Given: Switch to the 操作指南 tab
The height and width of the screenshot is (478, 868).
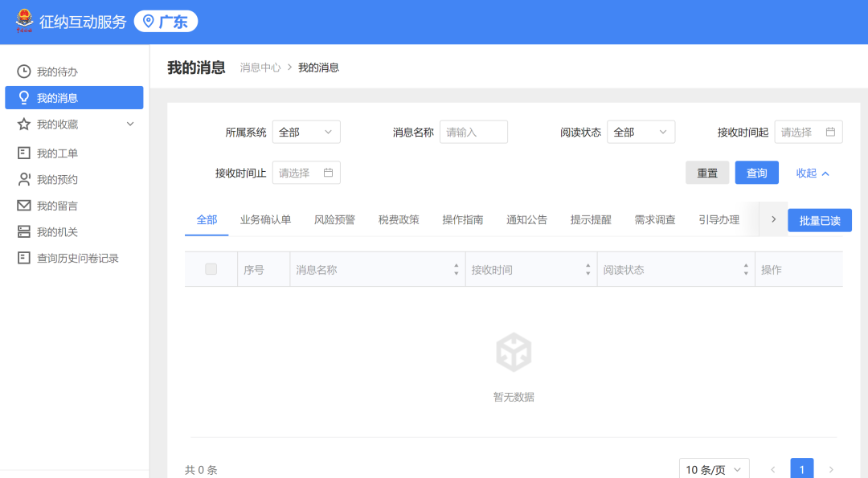Looking at the screenshot, I should [x=463, y=219].
